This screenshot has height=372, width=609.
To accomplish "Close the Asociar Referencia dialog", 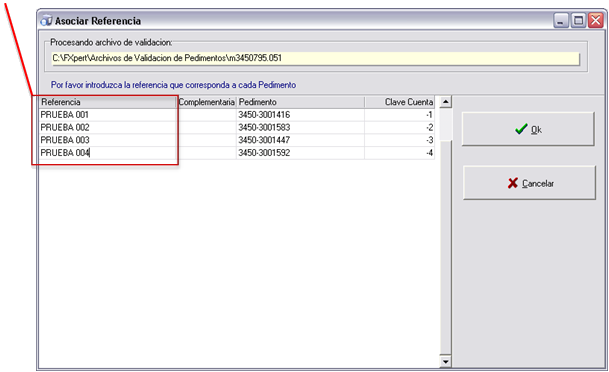I will click(596, 21).
